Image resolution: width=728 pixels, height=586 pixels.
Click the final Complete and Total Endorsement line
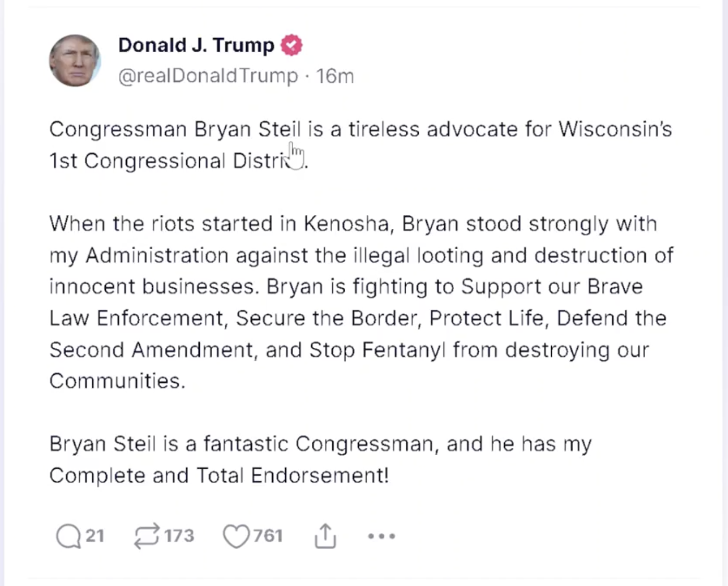[219, 475]
